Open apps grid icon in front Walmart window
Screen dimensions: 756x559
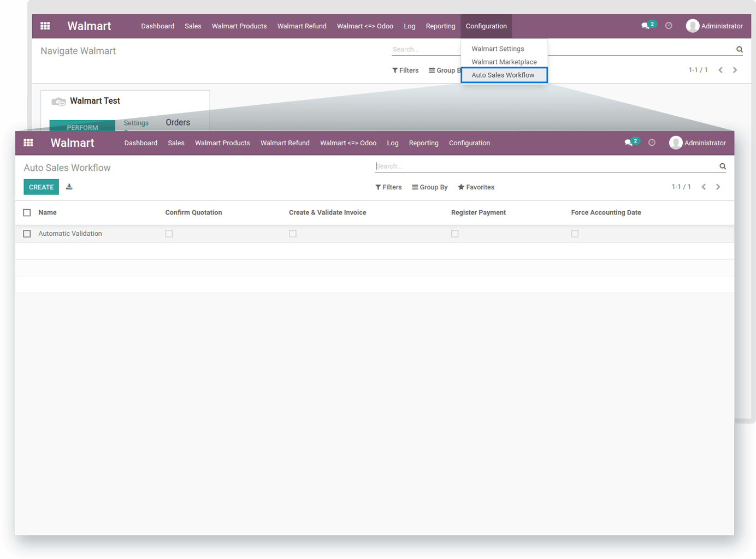pyautogui.click(x=28, y=143)
